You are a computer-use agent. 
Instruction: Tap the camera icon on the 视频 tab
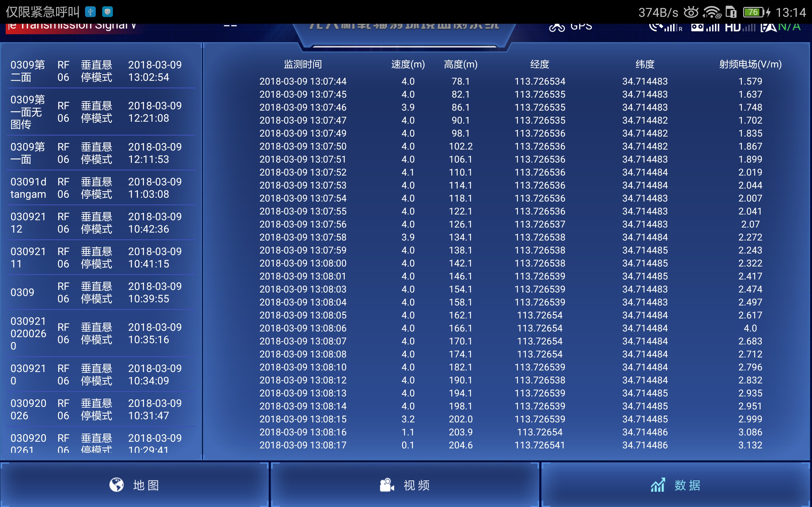pyautogui.click(x=387, y=485)
